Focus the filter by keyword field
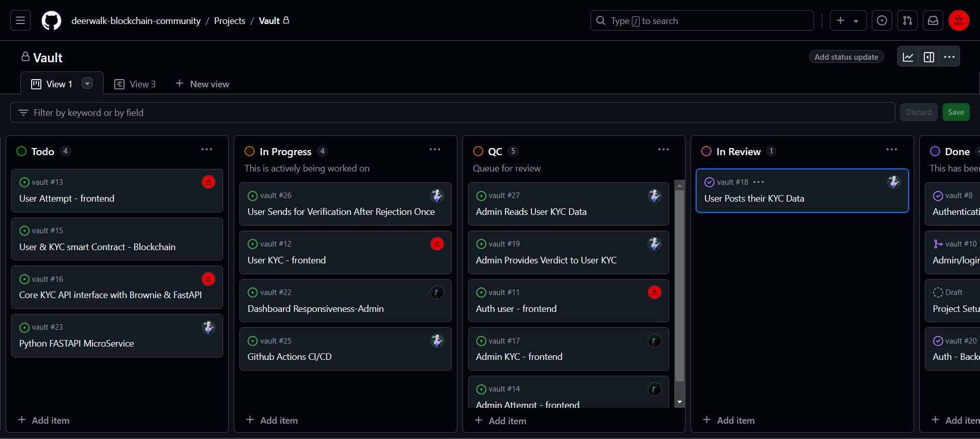980x439 pixels. 452,112
